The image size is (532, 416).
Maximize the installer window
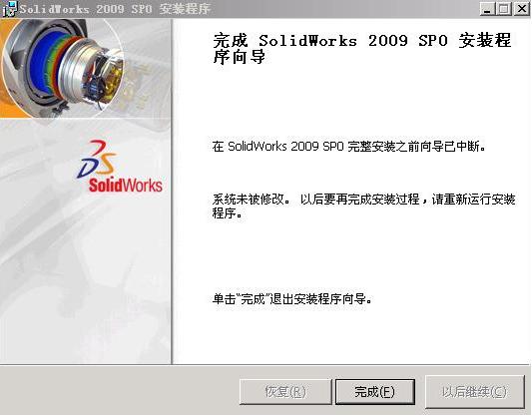[504, 8]
